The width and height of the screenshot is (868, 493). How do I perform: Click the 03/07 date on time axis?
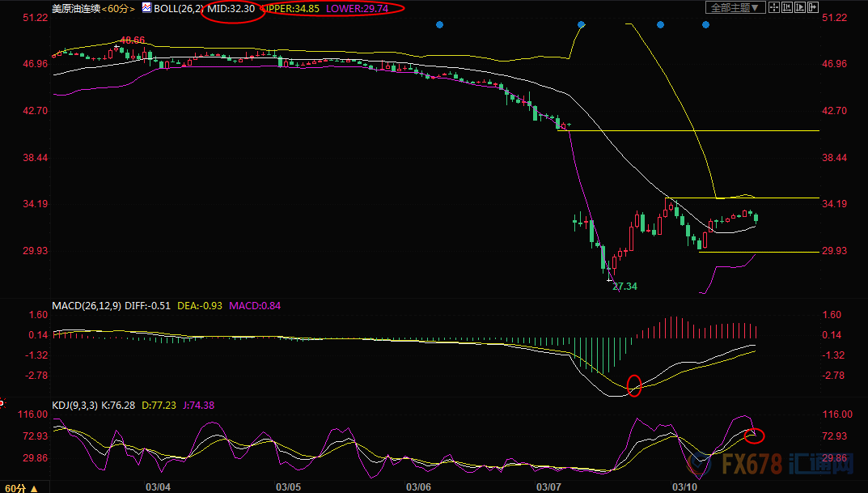(548, 487)
